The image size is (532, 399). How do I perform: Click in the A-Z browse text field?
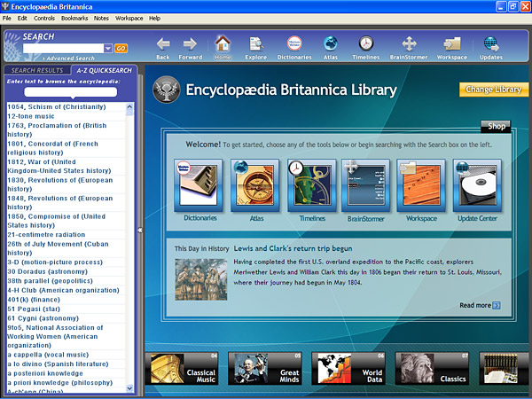(x=71, y=91)
